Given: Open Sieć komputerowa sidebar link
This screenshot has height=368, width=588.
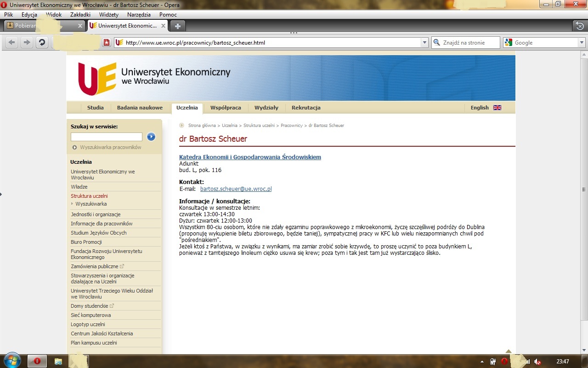Looking at the screenshot, I should [x=91, y=315].
